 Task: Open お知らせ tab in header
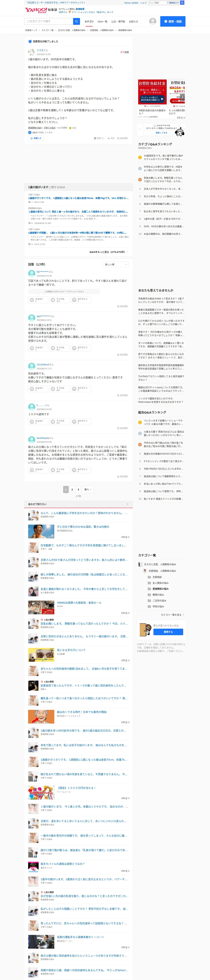click(133, 22)
